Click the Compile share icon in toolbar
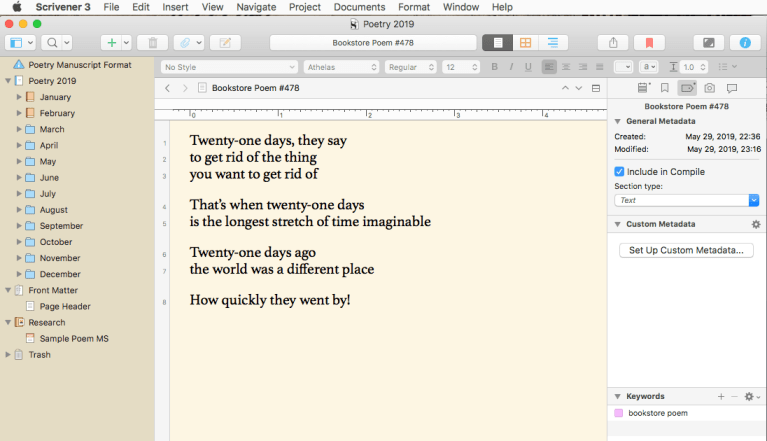The height and width of the screenshot is (441, 767). (x=612, y=43)
